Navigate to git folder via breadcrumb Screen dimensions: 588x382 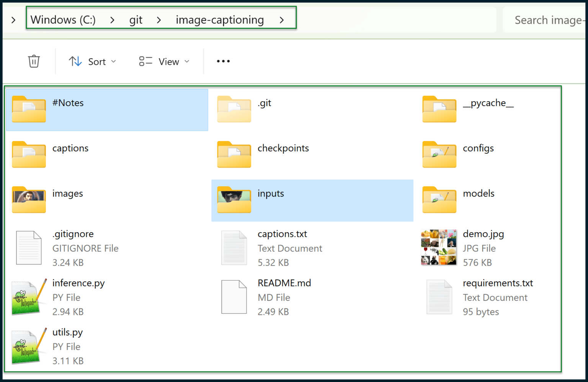[136, 20]
